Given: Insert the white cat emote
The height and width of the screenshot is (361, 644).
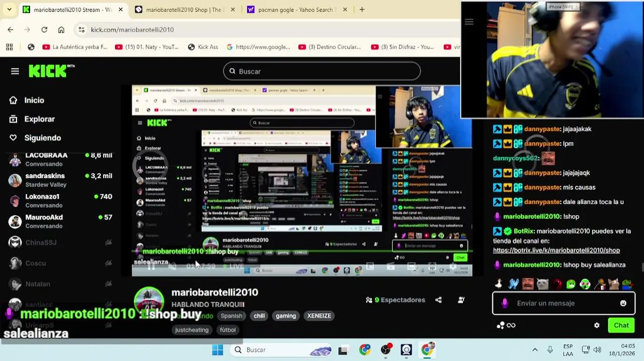Looking at the screenshot, I should 542,284.
